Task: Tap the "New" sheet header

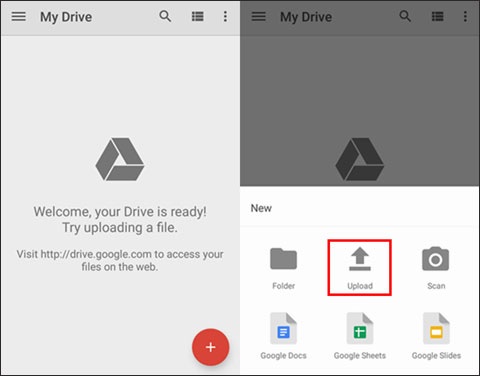Action: (x=261, y=208)
